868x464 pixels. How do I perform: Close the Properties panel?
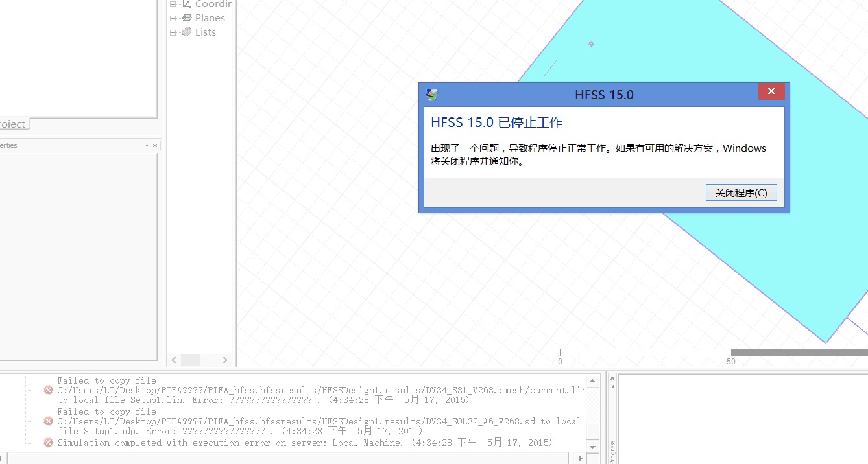pyautogui.click(x=155, y=146)
